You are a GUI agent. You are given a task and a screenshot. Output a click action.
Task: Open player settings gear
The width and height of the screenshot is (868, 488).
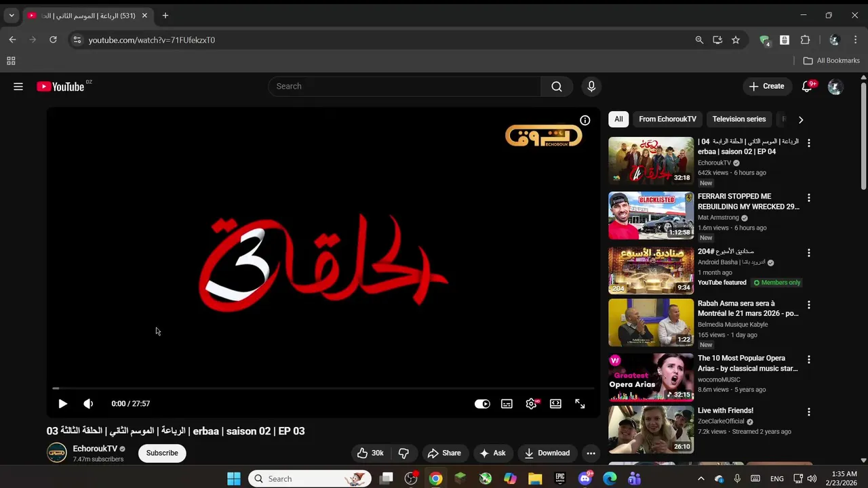coord(532,403)
